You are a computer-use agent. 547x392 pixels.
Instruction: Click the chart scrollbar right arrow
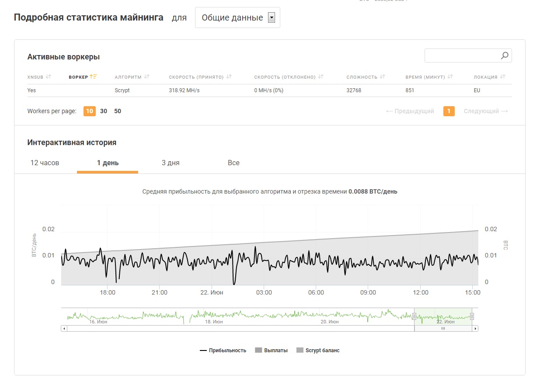click(475, 329)
